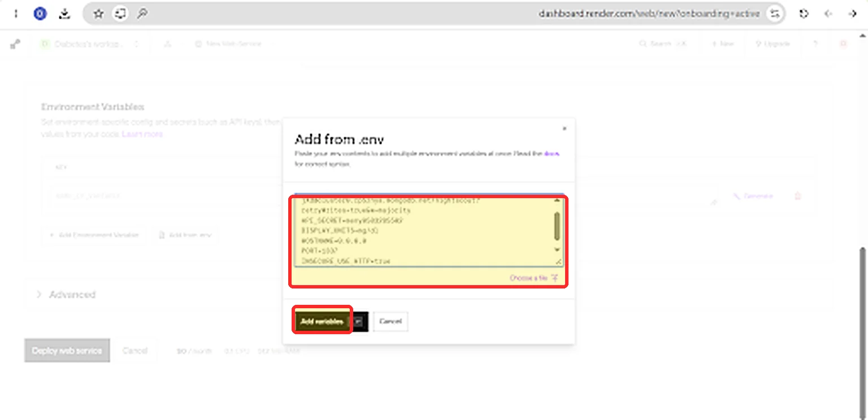Open the browser downloads icon

tap(65, 14)
